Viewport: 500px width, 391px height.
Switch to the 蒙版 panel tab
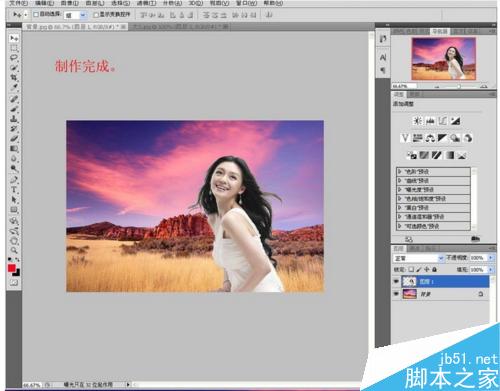pos(414,95)
